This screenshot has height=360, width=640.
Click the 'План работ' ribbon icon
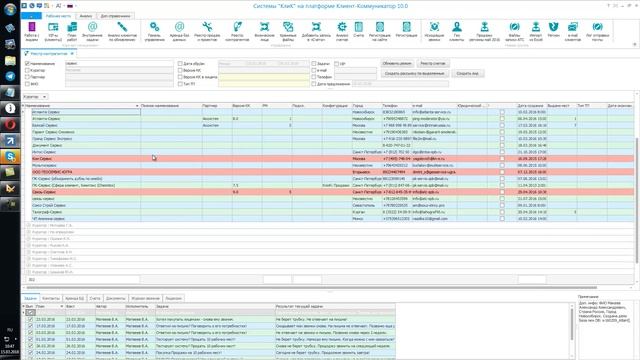72,31
